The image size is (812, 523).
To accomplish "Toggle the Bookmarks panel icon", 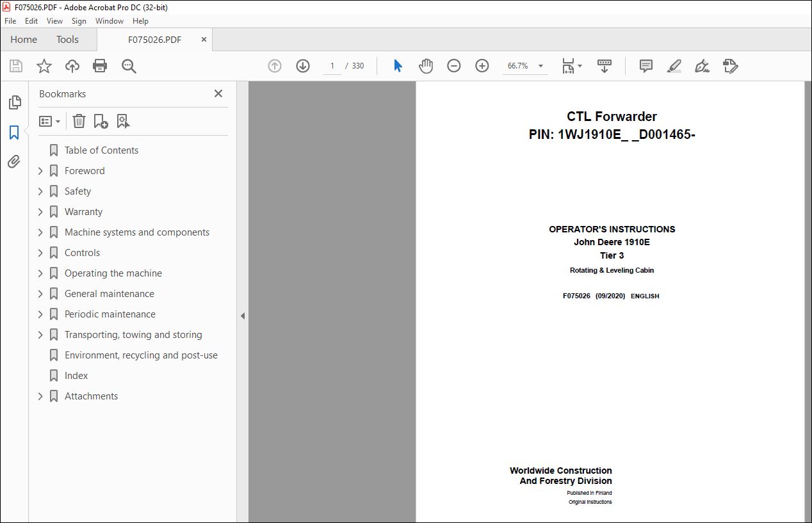I will tap(14, 133).
